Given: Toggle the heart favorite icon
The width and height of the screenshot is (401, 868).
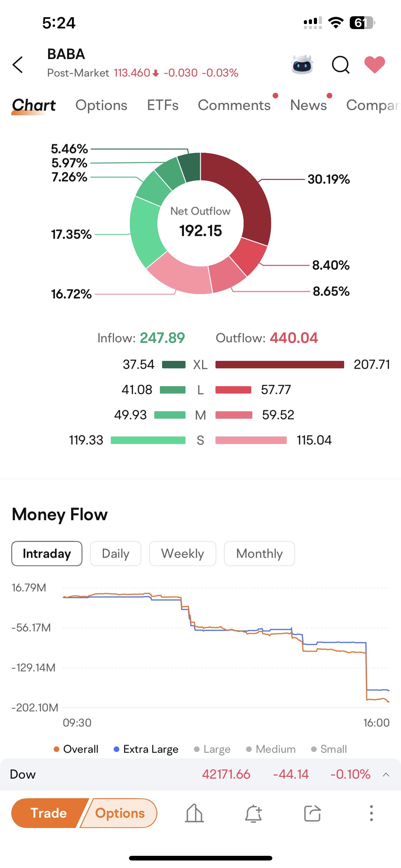Looking at the screenshot, I should [x=375, y=64].
